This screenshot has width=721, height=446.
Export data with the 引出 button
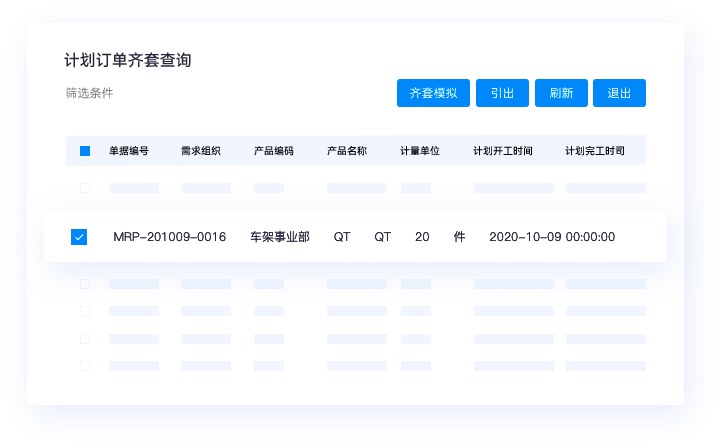[502, 93]
